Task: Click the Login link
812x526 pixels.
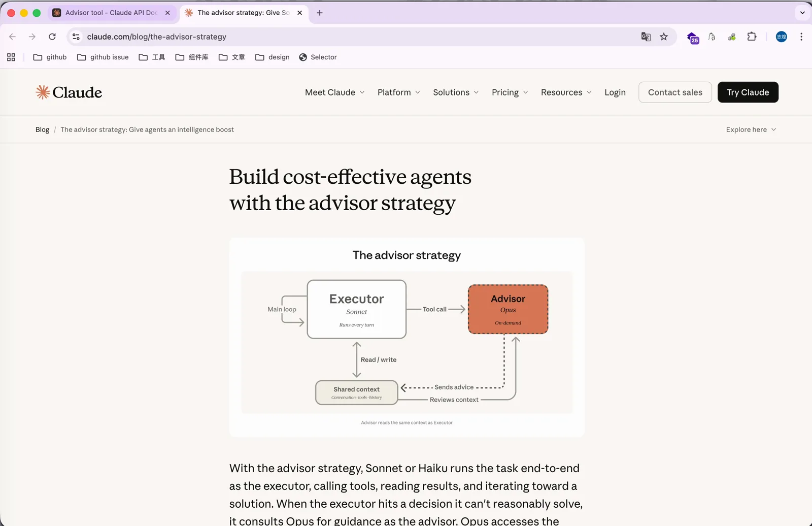Action: click(615, 92)
